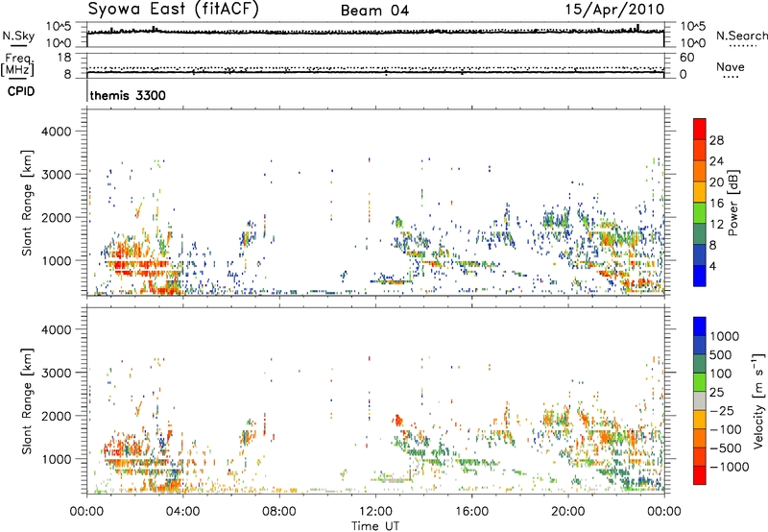Click the 'Time UT' axis title
Screen dimensions: 768x532
pos(375,526)
